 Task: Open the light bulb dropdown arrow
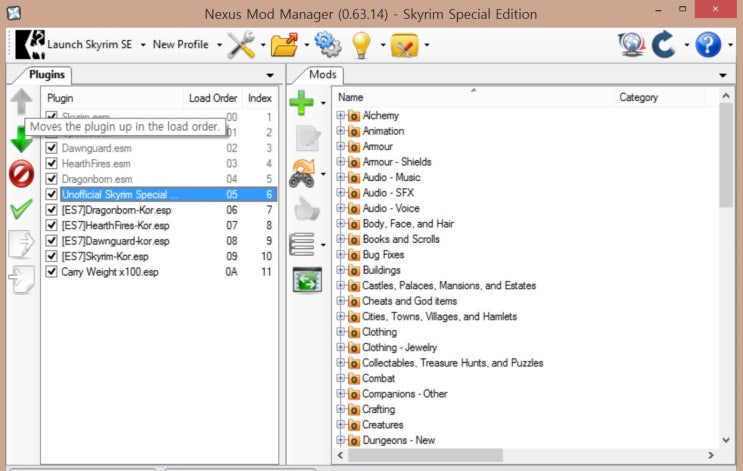pos(383,45)
